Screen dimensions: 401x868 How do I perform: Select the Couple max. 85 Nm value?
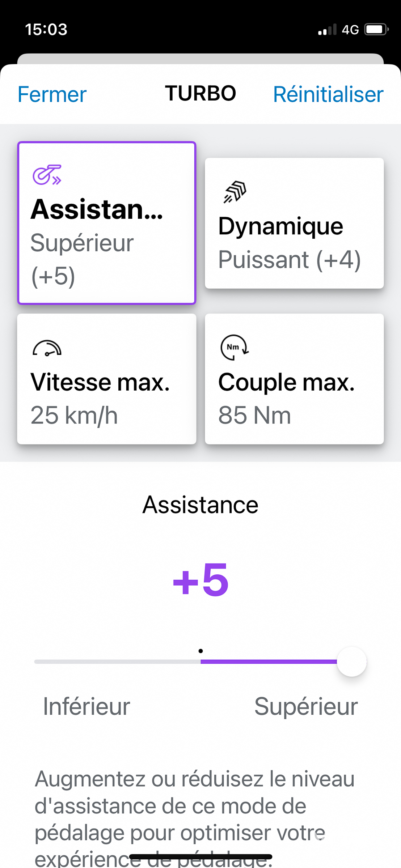(254, 415)
